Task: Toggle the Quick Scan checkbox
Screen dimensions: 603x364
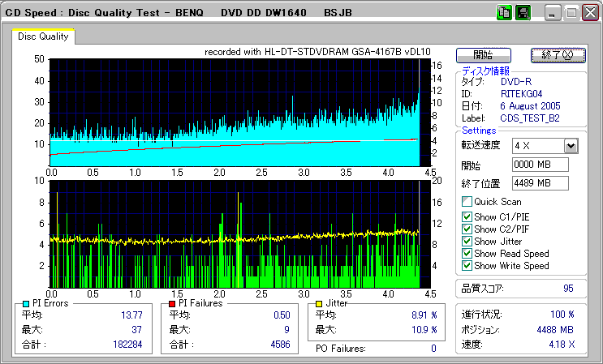Action: pos(467,202)
